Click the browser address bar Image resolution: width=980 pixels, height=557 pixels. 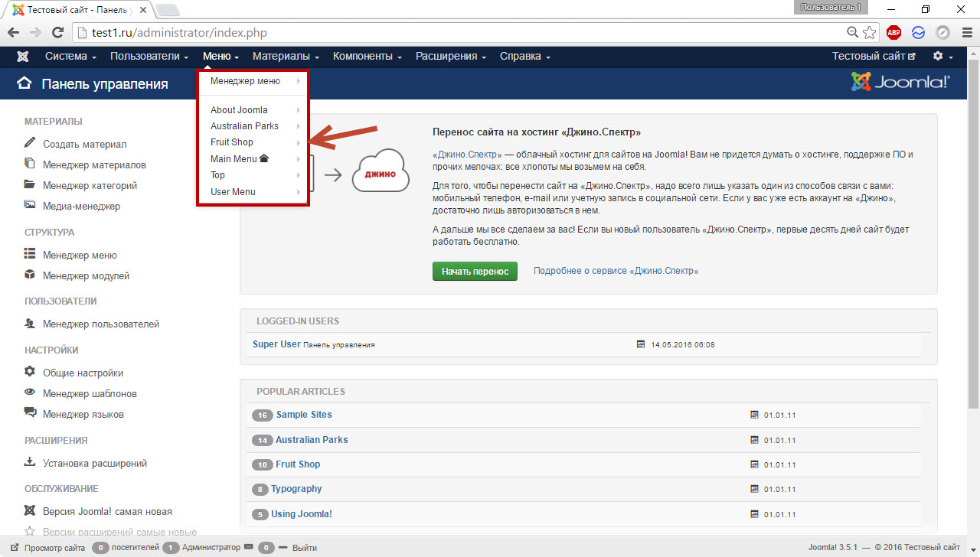[459, 33]
